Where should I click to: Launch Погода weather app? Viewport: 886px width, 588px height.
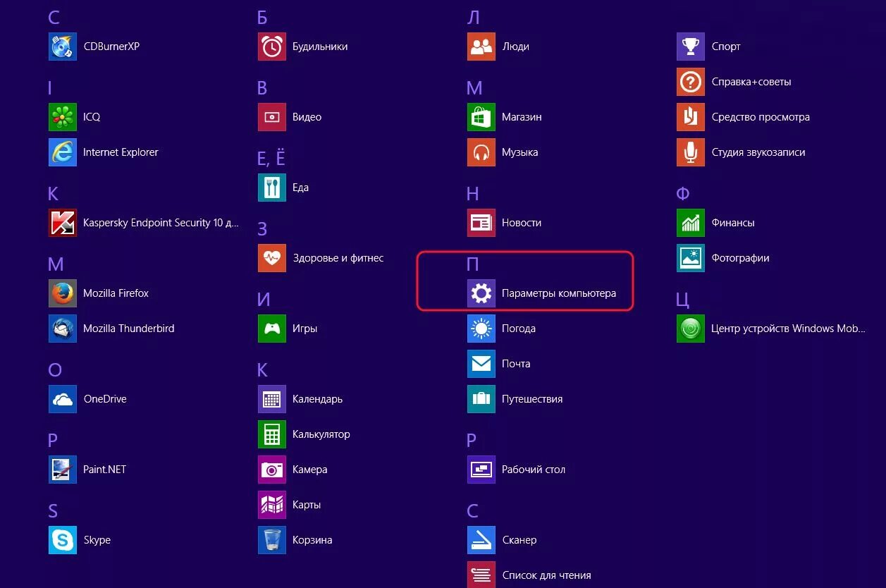click(x=481, y=329)
